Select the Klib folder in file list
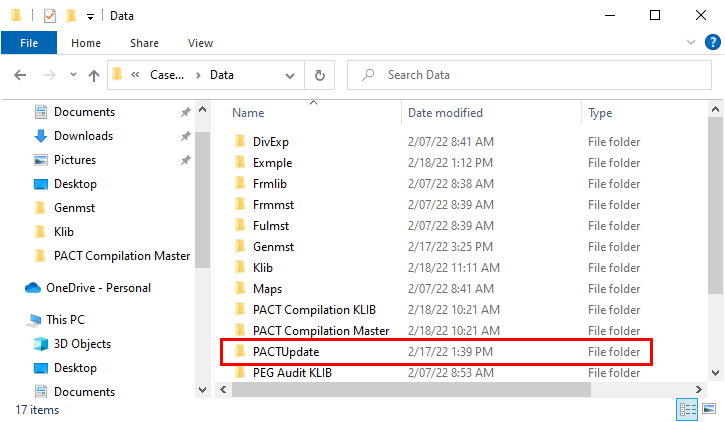725x422 pixels. click(263, 268)
